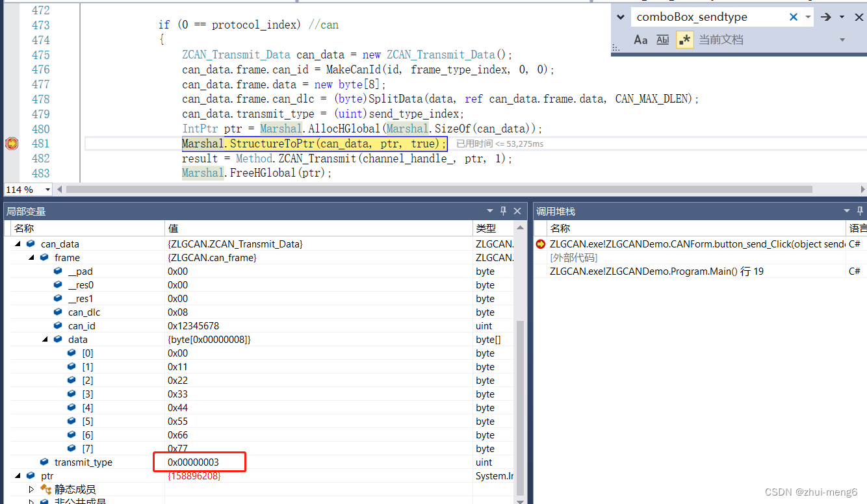
Task: Select the button_send_Click call stack frame
Action: pyautogui.click(x=697, y=244)
